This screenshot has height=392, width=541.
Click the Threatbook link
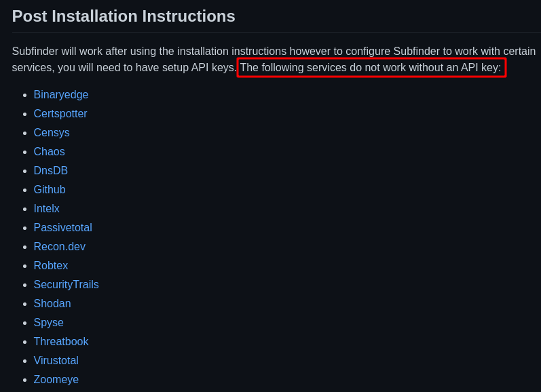[61, 342]
